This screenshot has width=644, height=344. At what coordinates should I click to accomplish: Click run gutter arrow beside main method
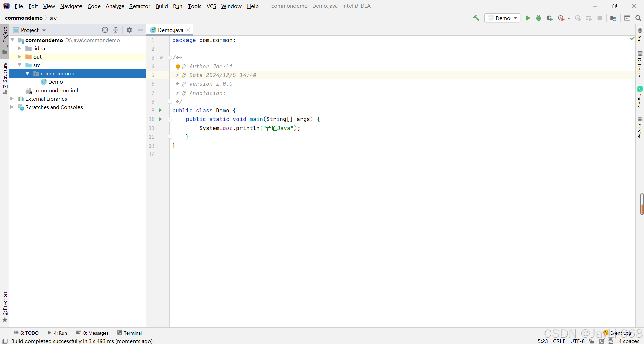tap(160, 119)
